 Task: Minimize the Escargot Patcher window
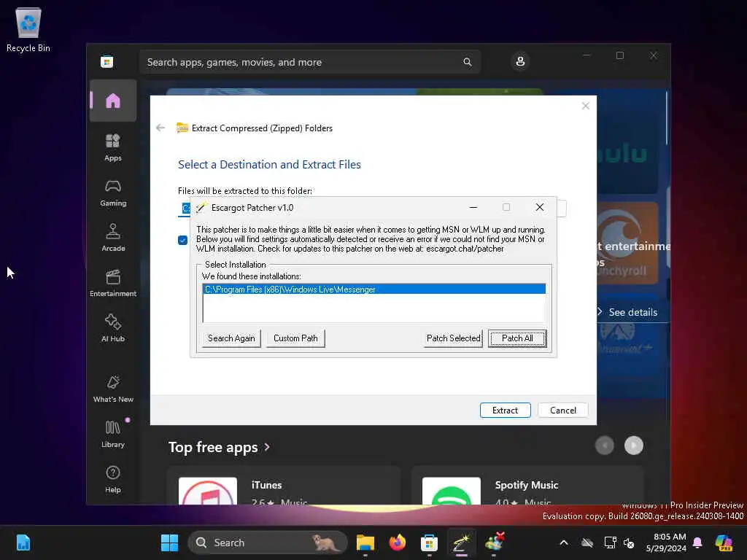[473, 207]
